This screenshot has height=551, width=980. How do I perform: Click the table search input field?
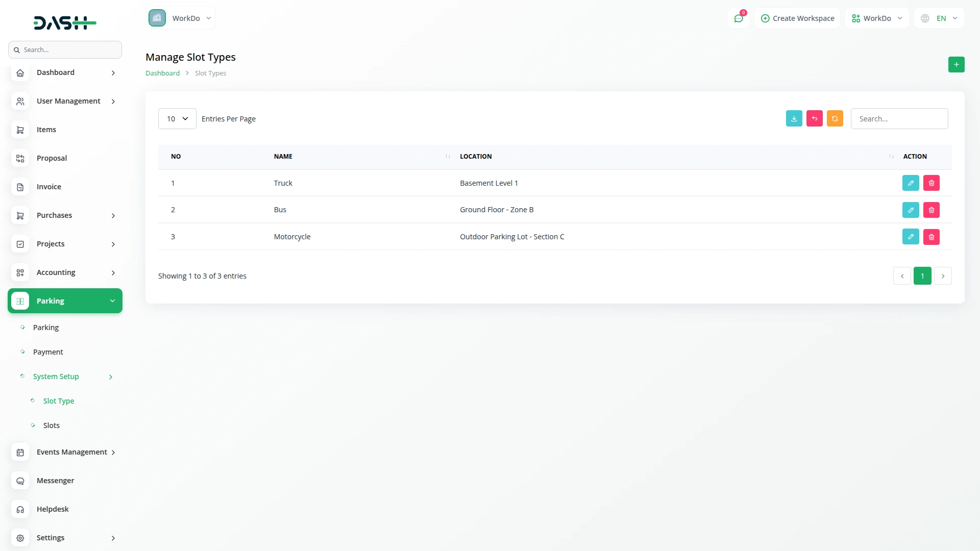pos(899,119)
